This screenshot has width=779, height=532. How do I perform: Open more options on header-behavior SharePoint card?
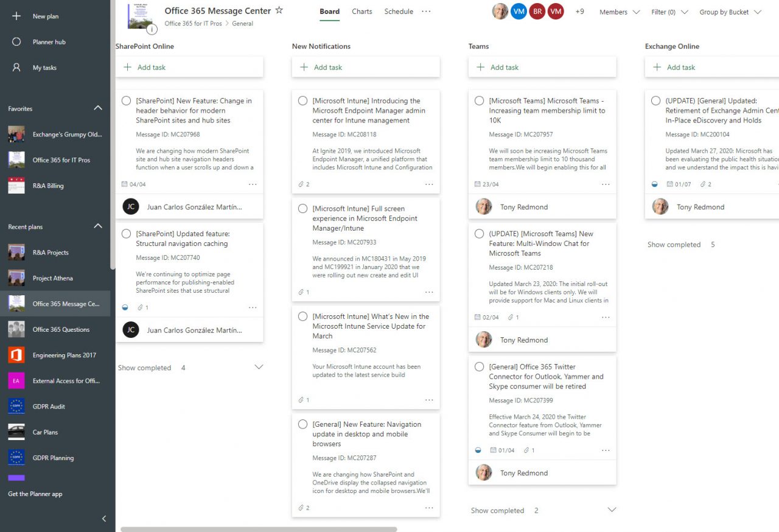click(253, 184)
